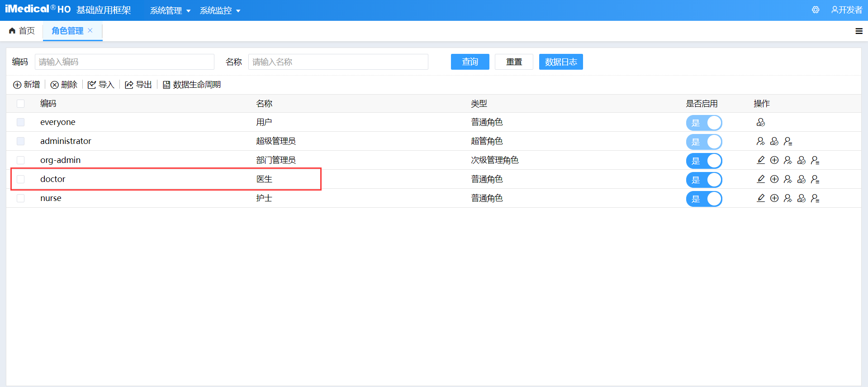The height and width of the screenshot is (387, 868).
Task: Open 数据生命周期 from the toolbar
Action: (x=192, y=85)
